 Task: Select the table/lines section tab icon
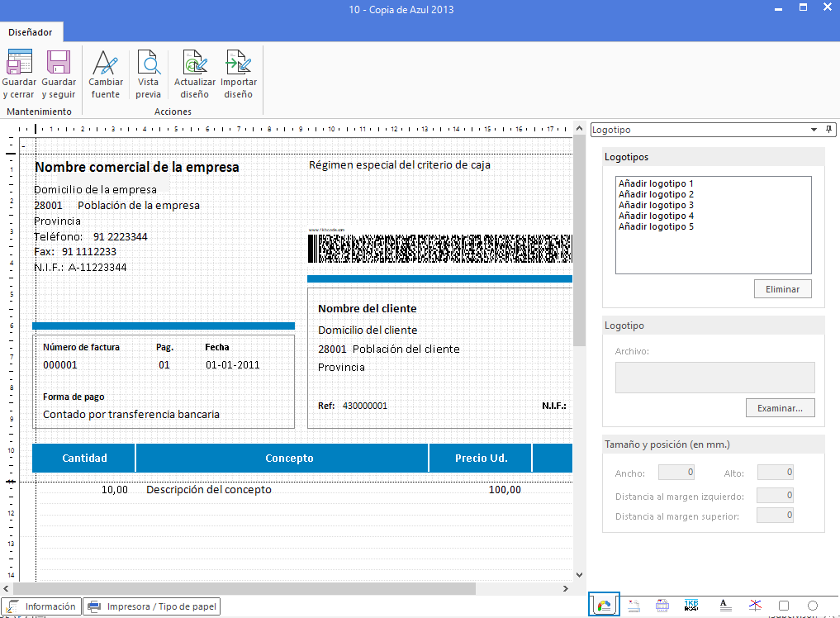(x=662, y=606)
